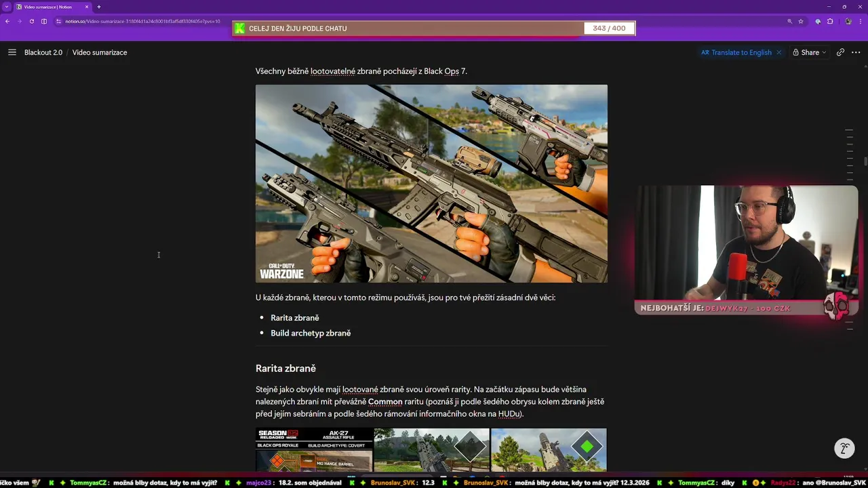
Task: Click the pink skull icon on webcam overlay
Action: (x=836, y=307)
